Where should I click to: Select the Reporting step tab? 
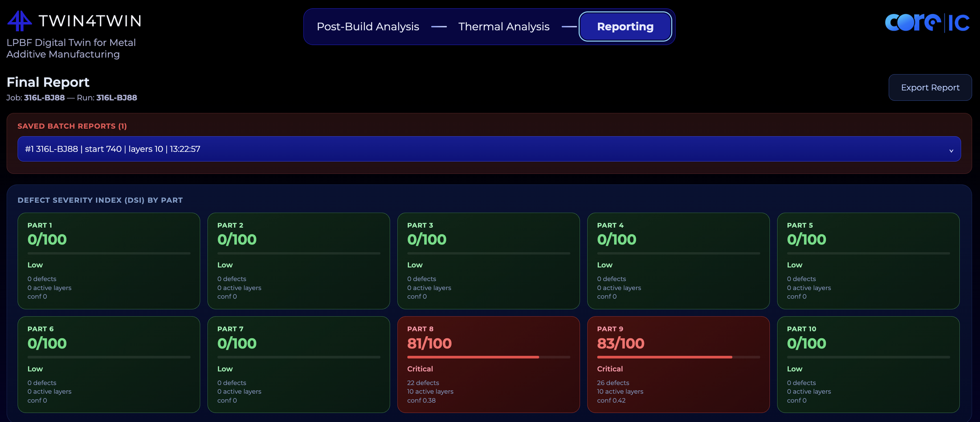click(x=625, y=27)
